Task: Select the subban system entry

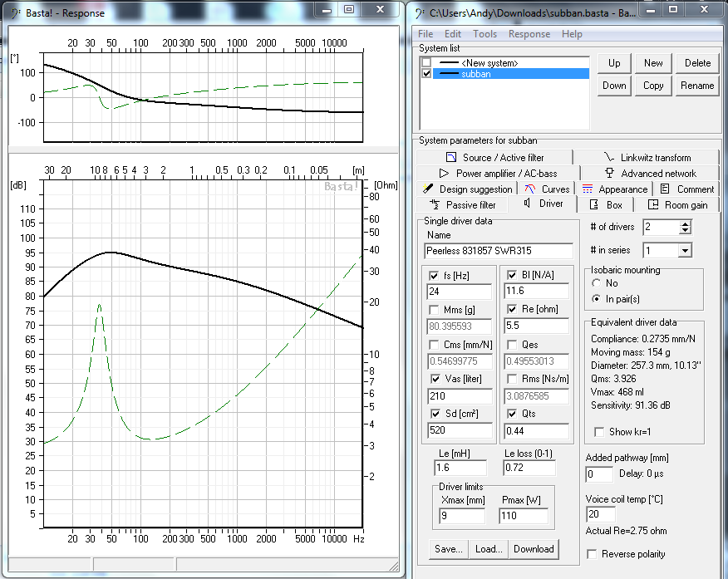Action: [x=511, y=74]
